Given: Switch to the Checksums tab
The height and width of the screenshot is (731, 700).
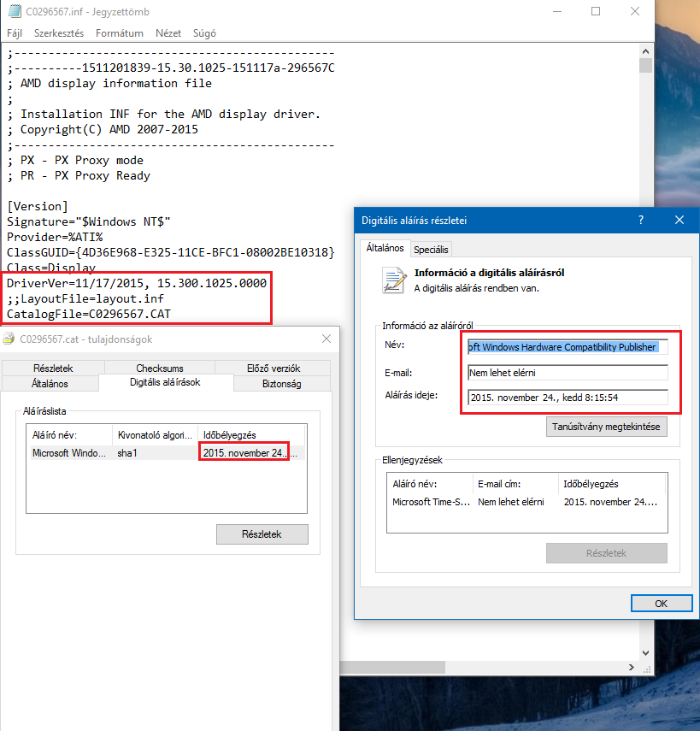Looking at the screenshot, I should click(159, 368).
